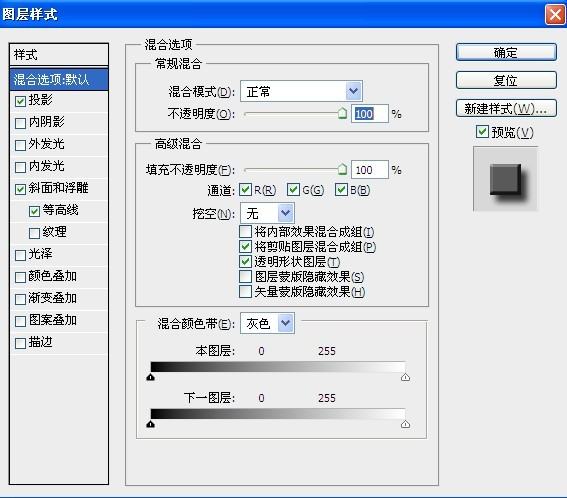This screenshot has height=498, width=567.
Task: Click the 复位 reset button
Action: (506, 80)
